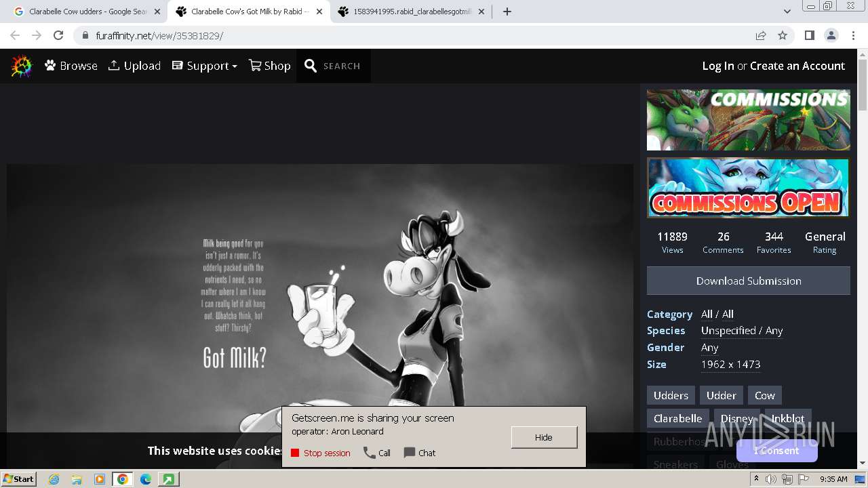868x488 pixels.
Task: Click the Download Submission button
Action: click(749, 281)
